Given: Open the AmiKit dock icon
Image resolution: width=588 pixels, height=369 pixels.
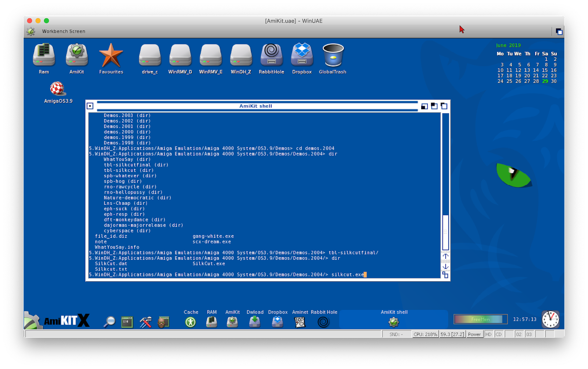Looking at the screenshot, I should coord(232,322).
